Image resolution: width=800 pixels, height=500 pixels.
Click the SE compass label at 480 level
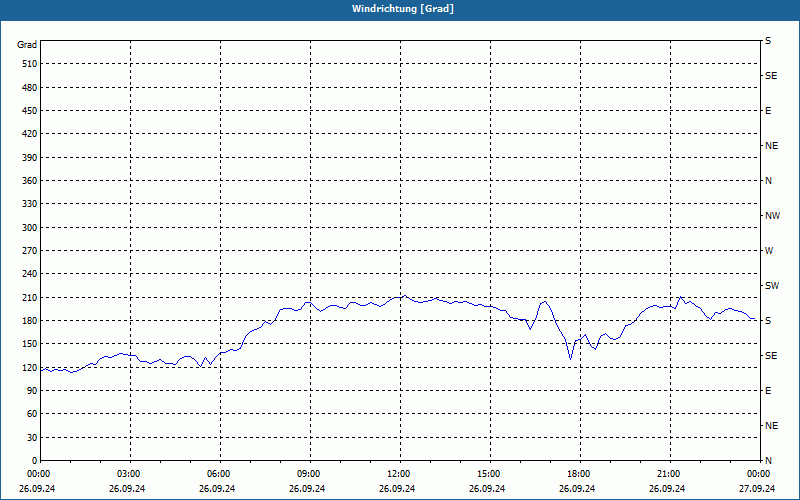pyautogui.click(x=771, y=76)
